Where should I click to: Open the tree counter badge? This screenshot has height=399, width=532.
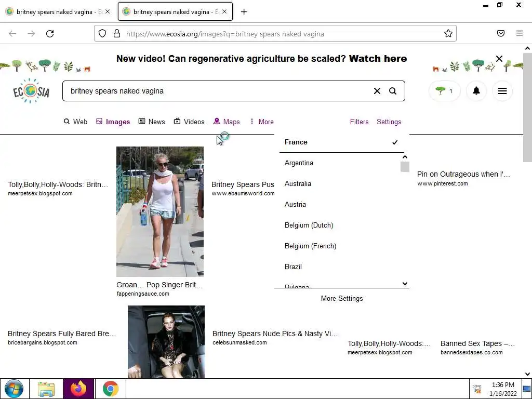click(x=445, y=91)
